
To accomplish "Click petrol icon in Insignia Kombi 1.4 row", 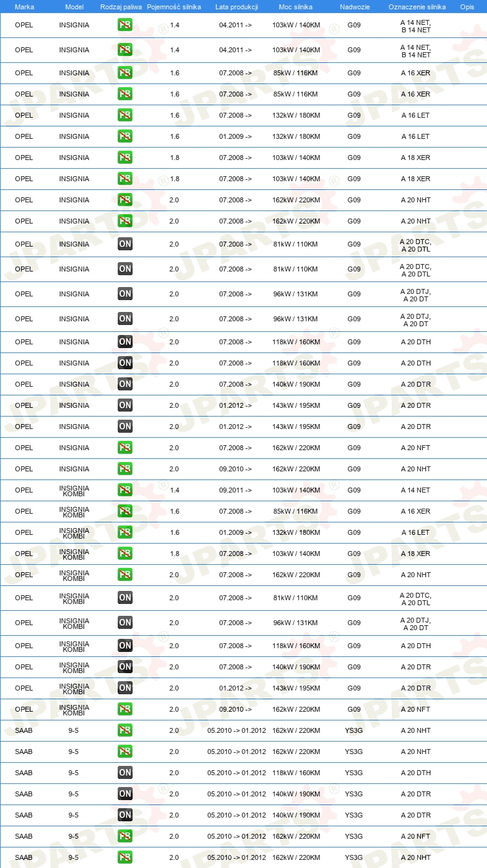I will coord(125,490).
